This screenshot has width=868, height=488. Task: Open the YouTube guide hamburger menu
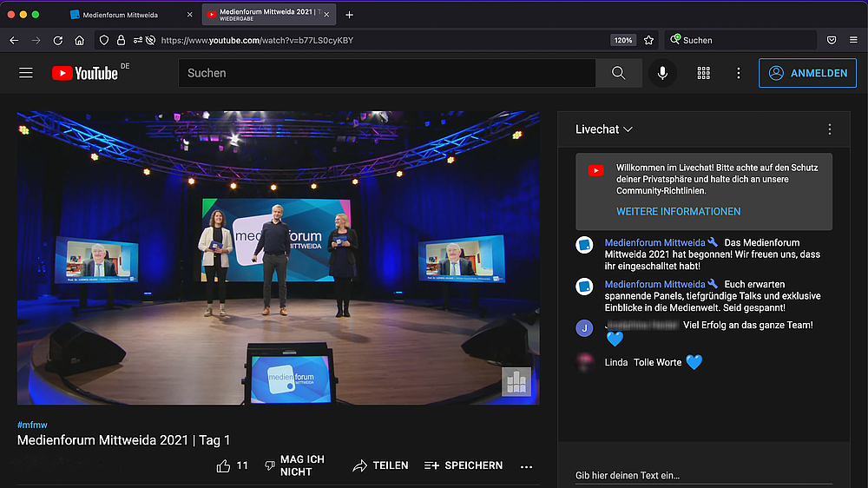pos(26,73)
